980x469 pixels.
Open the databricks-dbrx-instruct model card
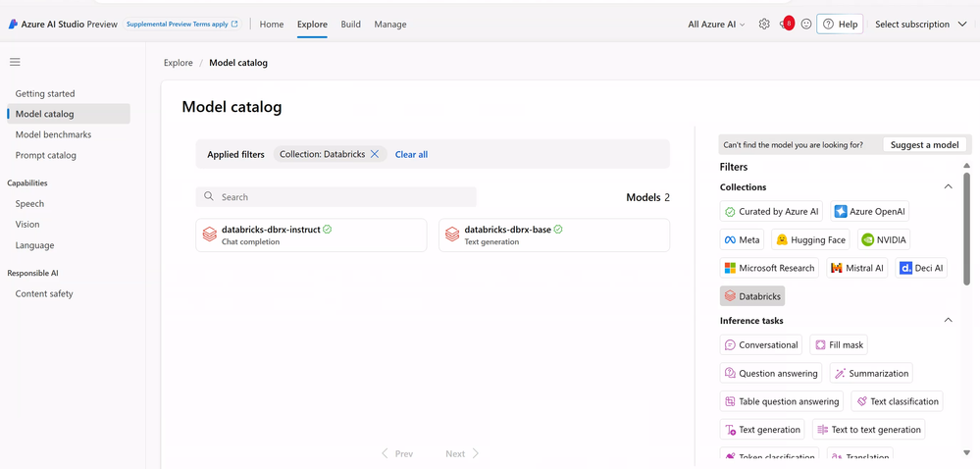click(x=311, y=235)
